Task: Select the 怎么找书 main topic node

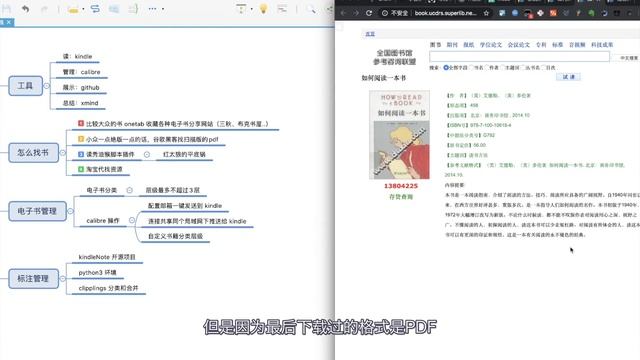Action: pos(33,153)
